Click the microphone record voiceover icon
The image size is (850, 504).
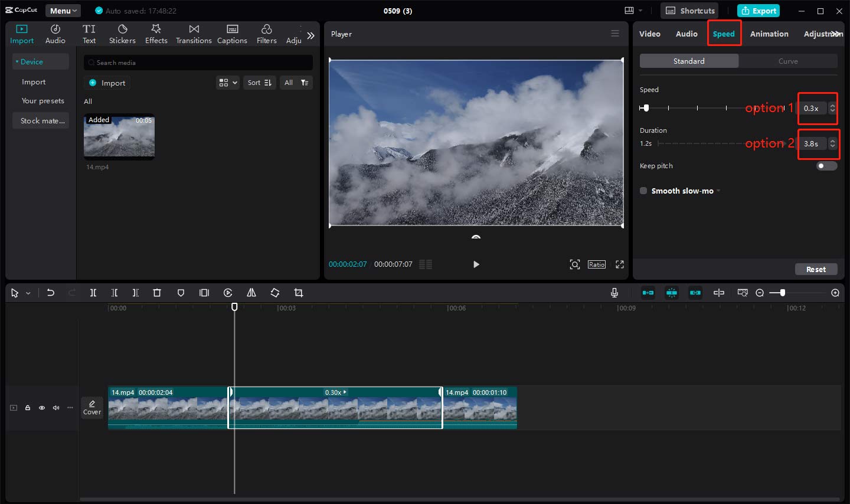pyautogui.click(x=614, y=293)
